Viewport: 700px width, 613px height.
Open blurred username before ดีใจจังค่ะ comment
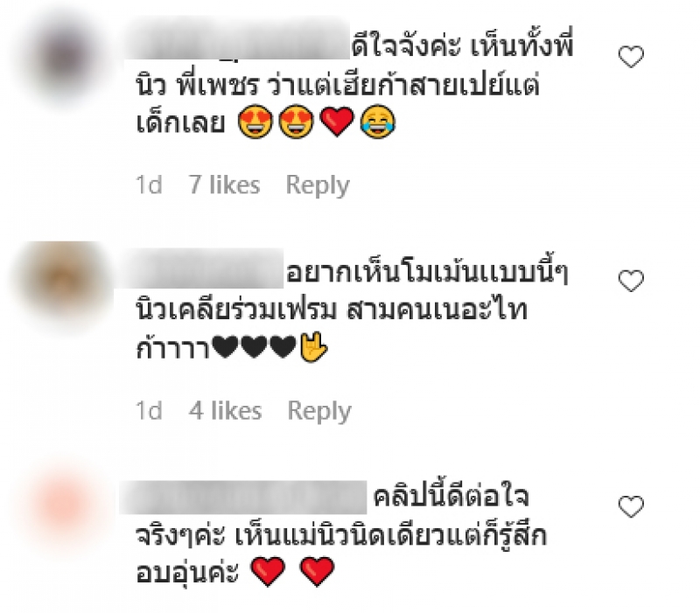[236, 39]
